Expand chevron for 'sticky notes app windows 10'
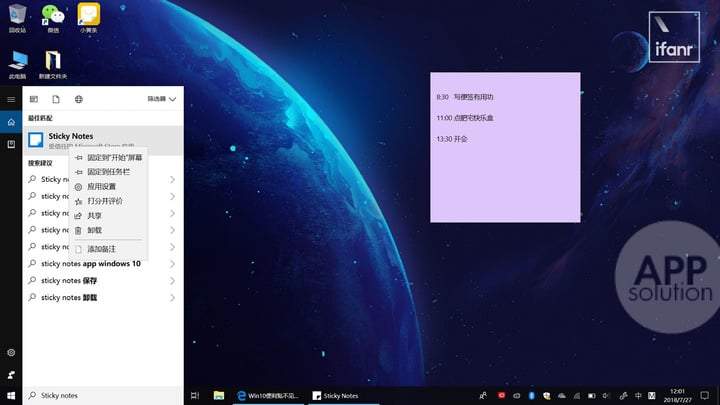Screen dimensions: 720x405 pos(172,264)
